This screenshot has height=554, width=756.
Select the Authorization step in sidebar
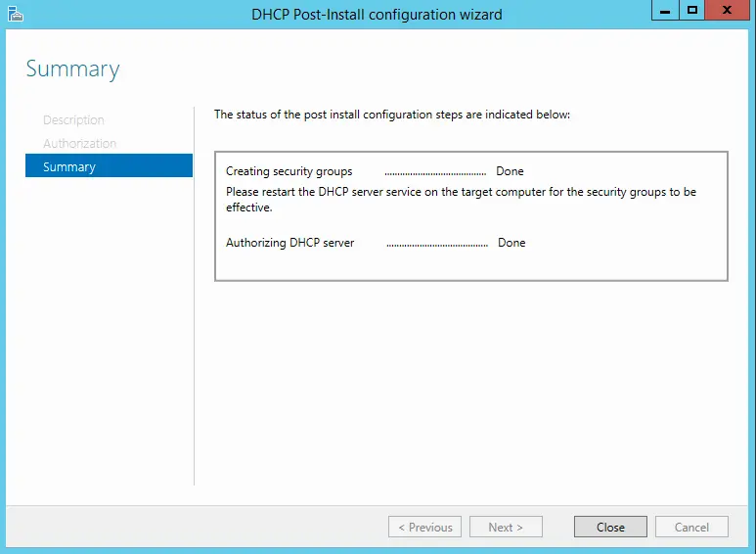[79, 144]
